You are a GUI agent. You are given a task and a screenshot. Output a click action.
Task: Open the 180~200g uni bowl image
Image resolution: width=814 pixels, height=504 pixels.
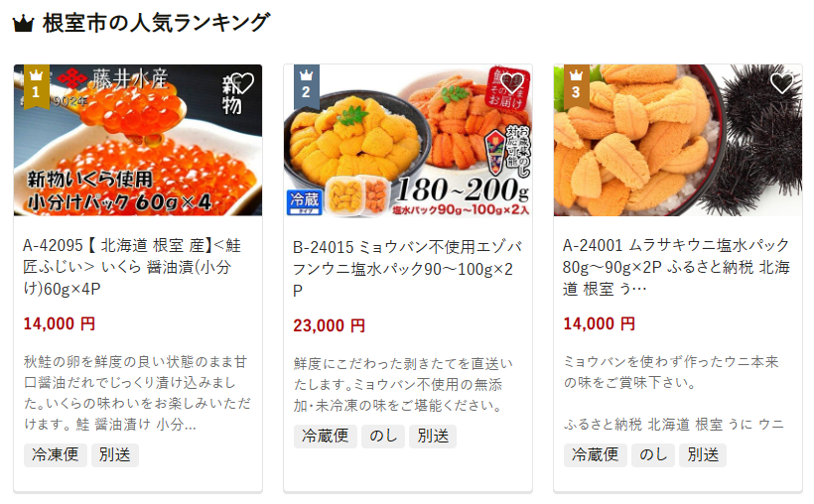click(408, 140)
